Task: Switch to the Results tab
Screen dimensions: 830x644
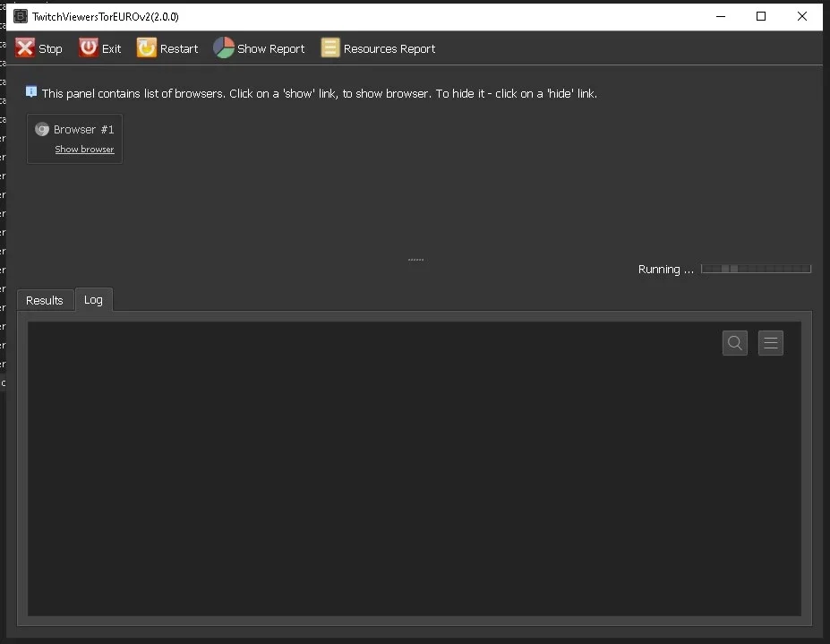Action: pyautogui.click(x=45, y=300)
